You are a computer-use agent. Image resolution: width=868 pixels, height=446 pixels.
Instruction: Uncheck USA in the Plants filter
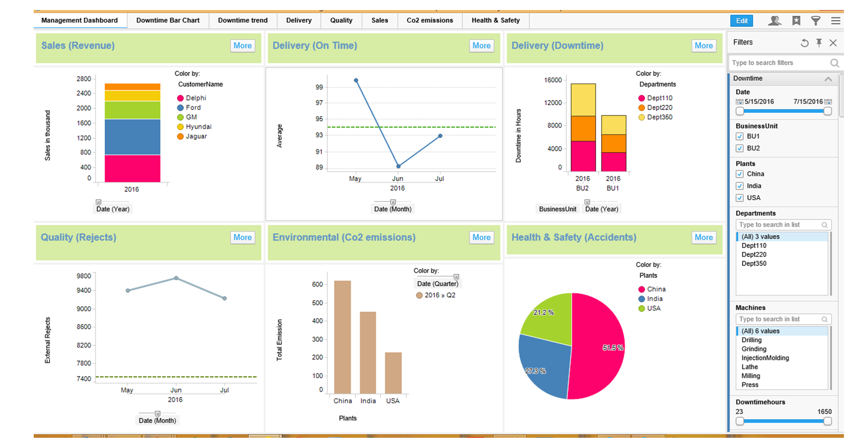click(739, 198)
